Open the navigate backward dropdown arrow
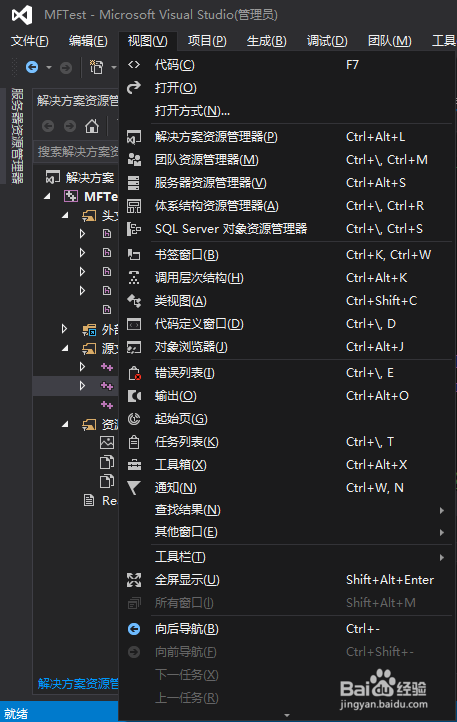Image resolution: width=457 pixels, height=722 pixels. coord(49,68)
